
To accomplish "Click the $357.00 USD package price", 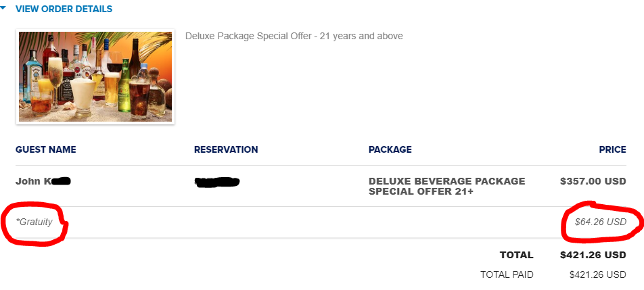I will pyautogui.click(x=593, y=181).
